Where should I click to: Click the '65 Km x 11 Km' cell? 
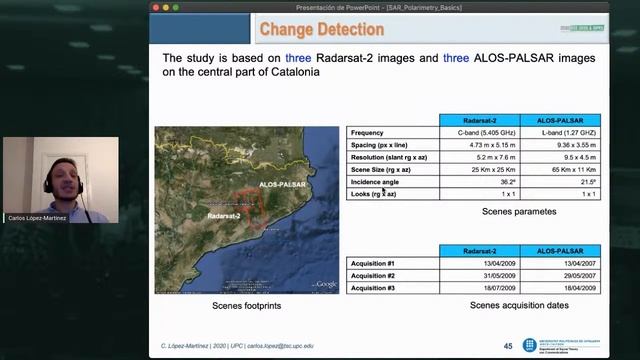[560, 169]
